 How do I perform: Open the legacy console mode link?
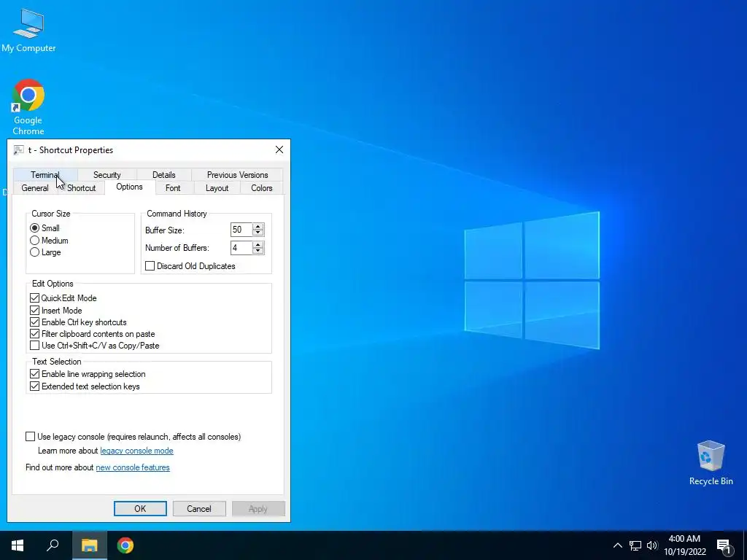coord(136,451)
